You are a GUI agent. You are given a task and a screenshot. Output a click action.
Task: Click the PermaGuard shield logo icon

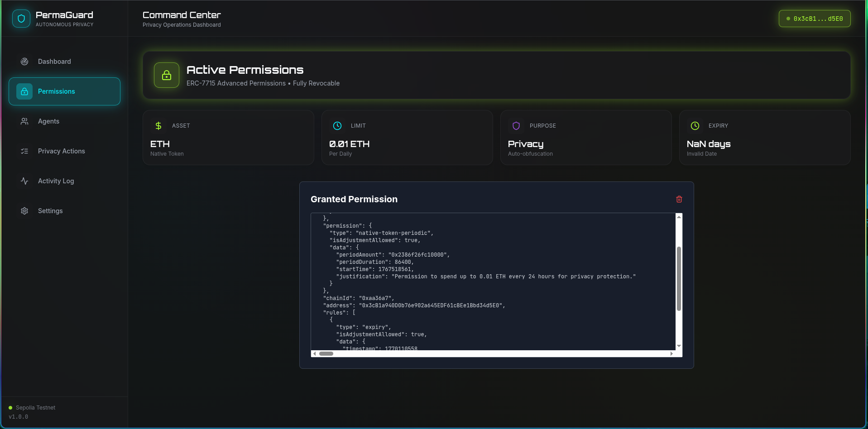pos(21,19)
